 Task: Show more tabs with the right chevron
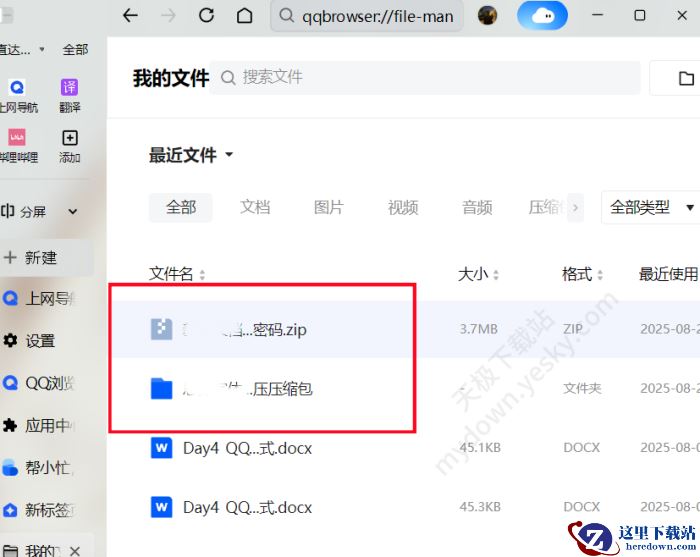(575, 208)
